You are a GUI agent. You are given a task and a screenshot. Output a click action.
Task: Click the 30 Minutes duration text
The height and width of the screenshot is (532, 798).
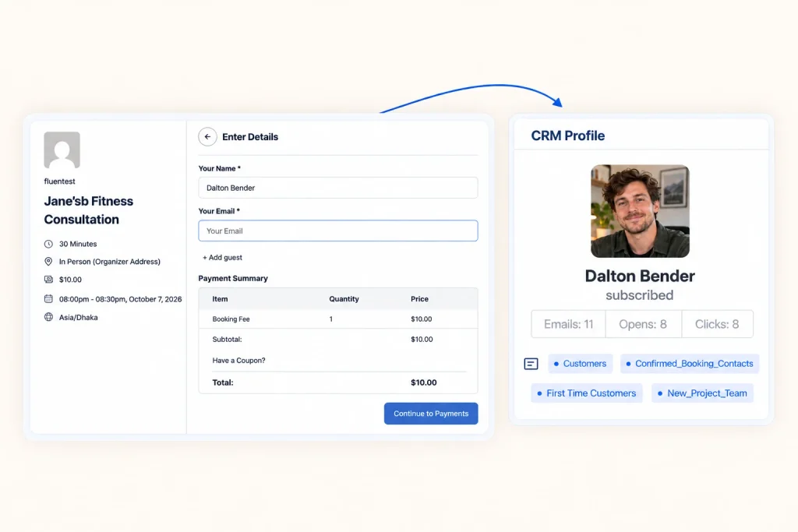tap(78, 244)
